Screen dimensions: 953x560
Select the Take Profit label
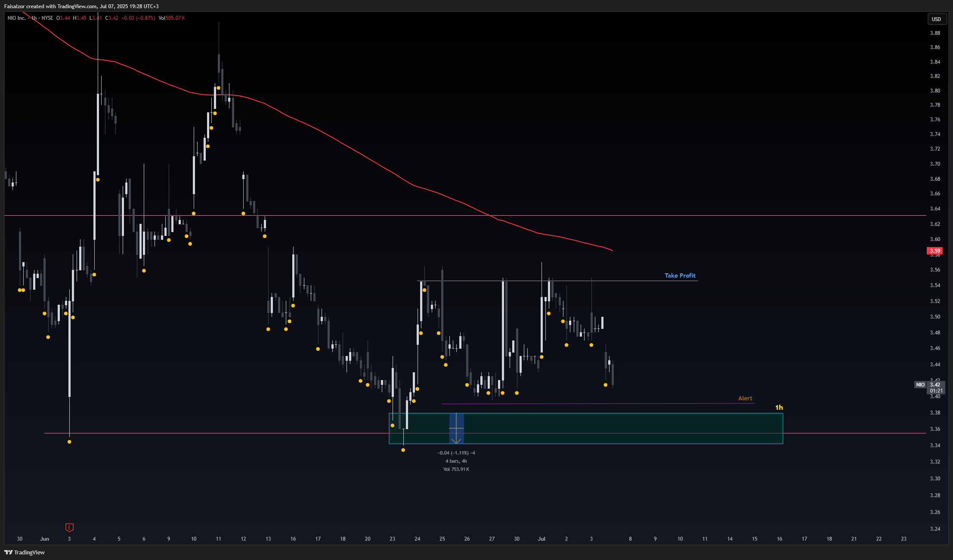click(680, 275)
